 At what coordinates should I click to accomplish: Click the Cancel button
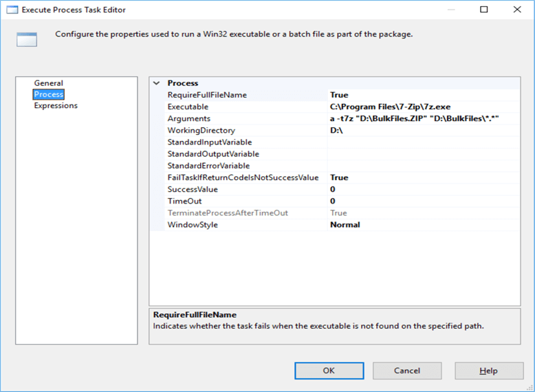pos(407,371)
